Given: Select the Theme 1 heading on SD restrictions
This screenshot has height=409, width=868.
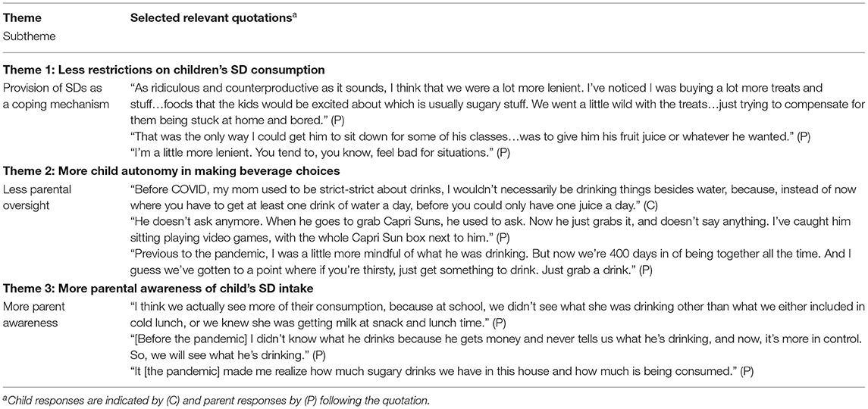Looking at the screenshot, I should point(164,70).
